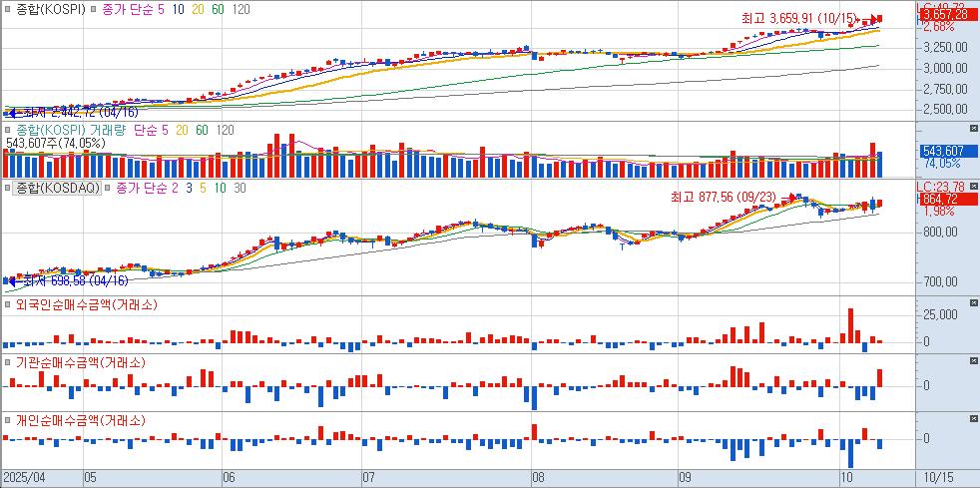Click the 800.00 KOSDAQ axis label
Viewport: 980px width, 488px height.
tap(941, 232)
